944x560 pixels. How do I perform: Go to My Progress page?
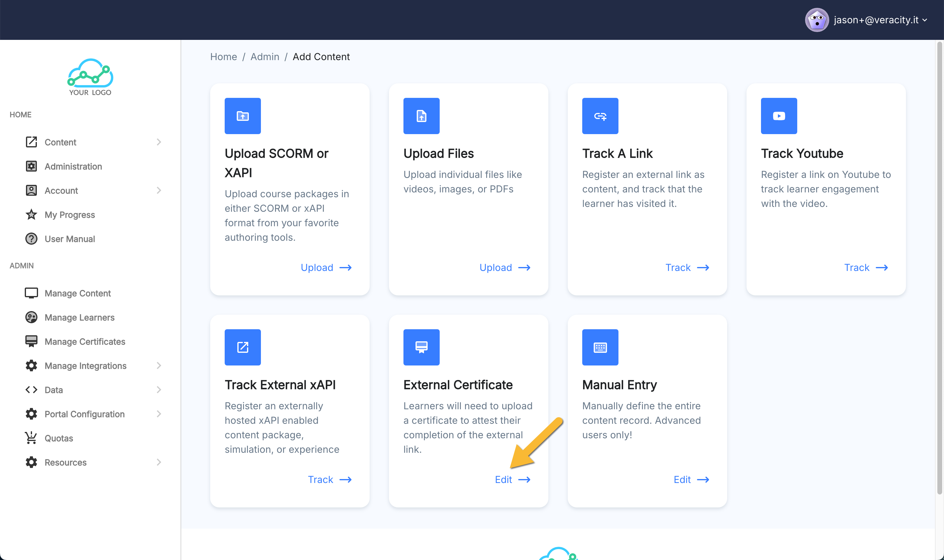click(69, 215)
